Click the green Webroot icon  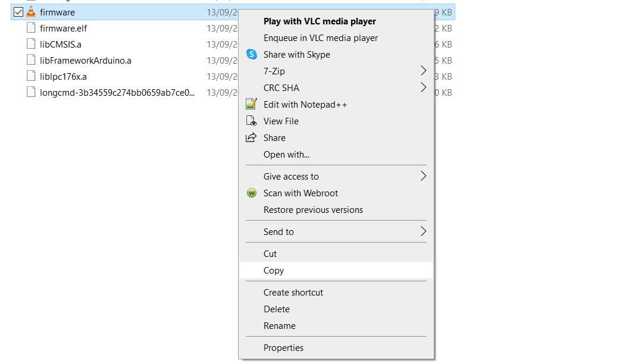(252, 193)
